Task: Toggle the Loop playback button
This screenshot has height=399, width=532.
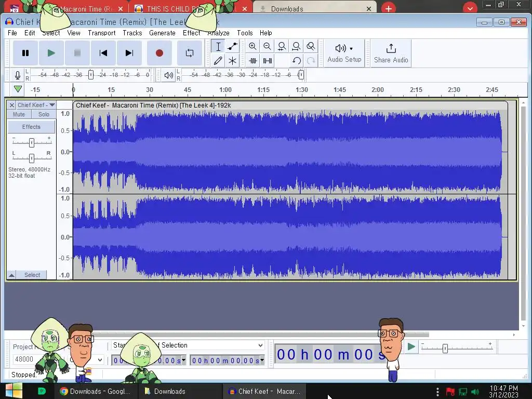Action: click(x=190, y=53)
